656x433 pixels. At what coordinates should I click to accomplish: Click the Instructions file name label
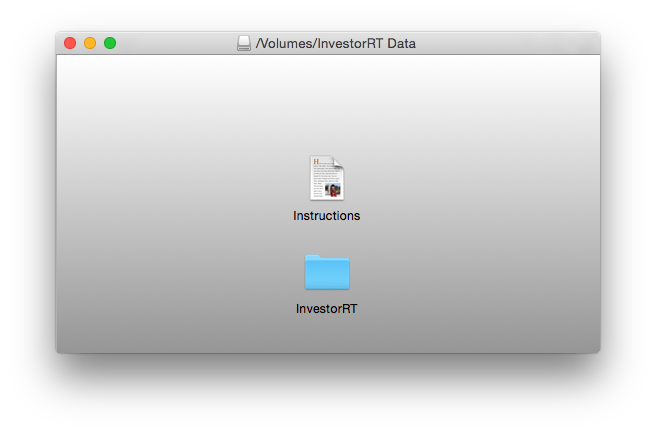click(327, 215)
